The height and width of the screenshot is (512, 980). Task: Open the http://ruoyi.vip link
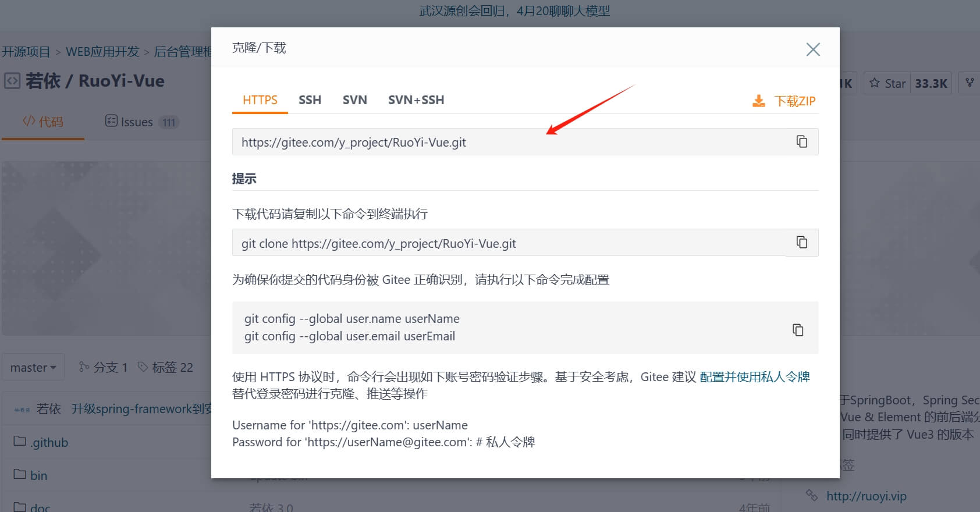[867, 496]
